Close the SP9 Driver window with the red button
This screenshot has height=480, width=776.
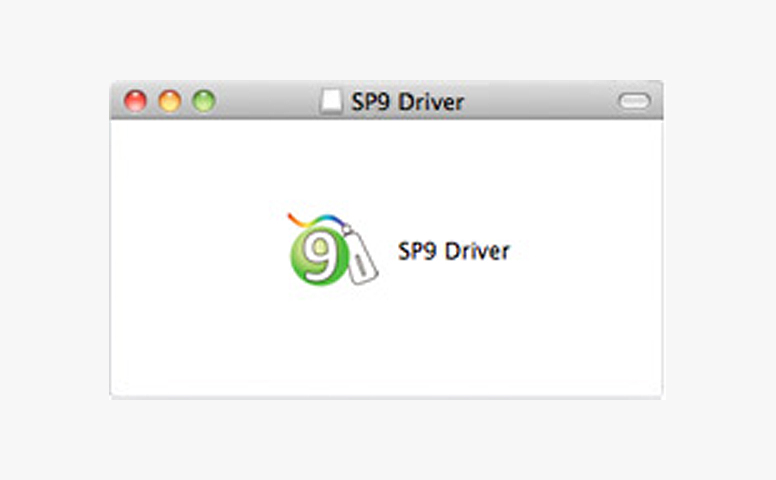point(135,101)
